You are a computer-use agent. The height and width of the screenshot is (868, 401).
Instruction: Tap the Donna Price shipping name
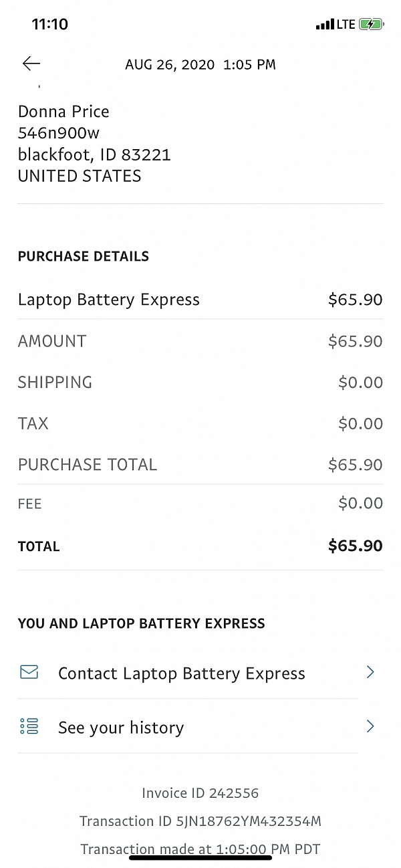tap(63, 112)
